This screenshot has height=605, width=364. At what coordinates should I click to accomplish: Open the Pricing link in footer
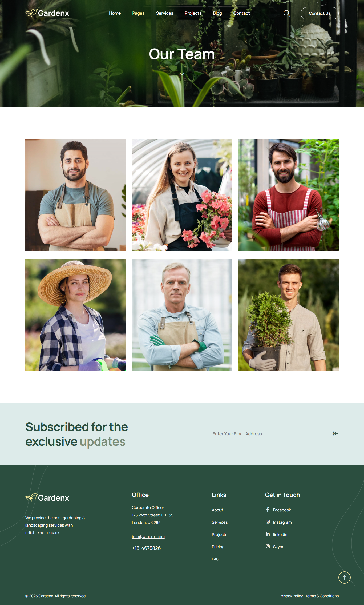218,547
